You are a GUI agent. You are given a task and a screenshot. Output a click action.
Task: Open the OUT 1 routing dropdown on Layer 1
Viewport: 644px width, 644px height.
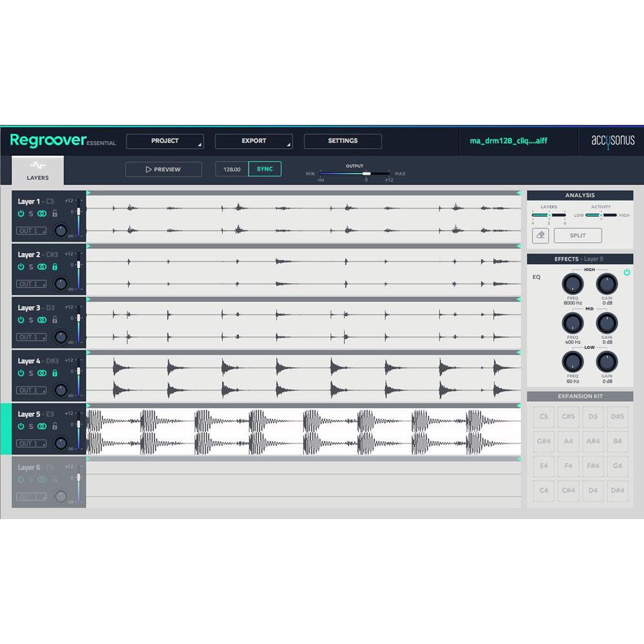(30, 231)
